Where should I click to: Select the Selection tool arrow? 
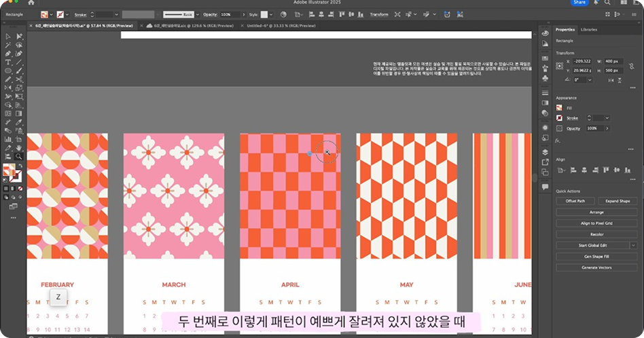coord(8,37)
